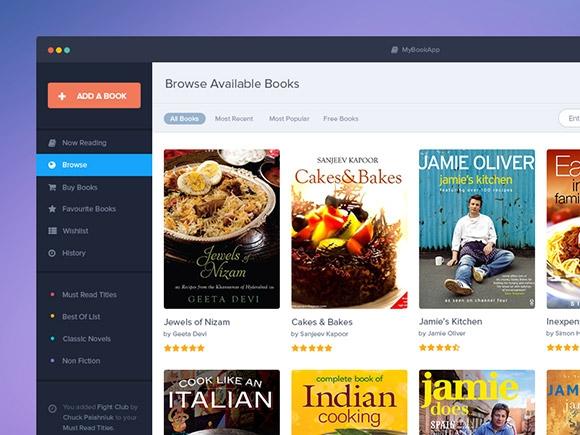
Task: Show the Most Popular books
Action: (289, 119)
